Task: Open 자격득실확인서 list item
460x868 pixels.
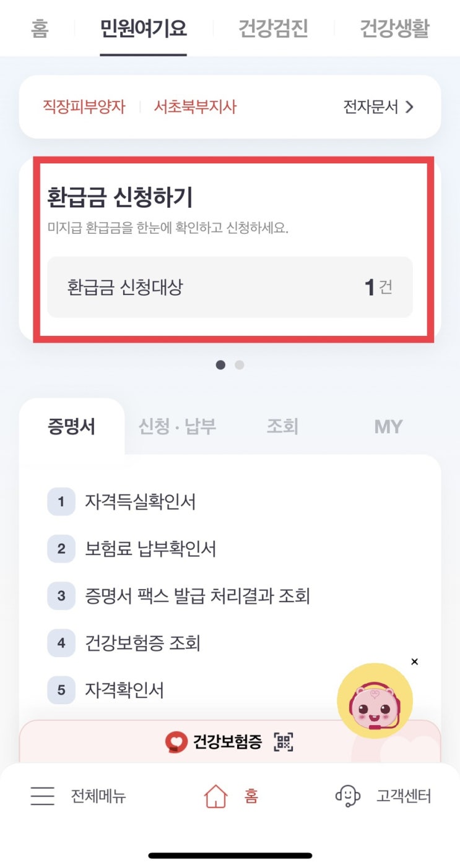Action: (x=140, y=502)
